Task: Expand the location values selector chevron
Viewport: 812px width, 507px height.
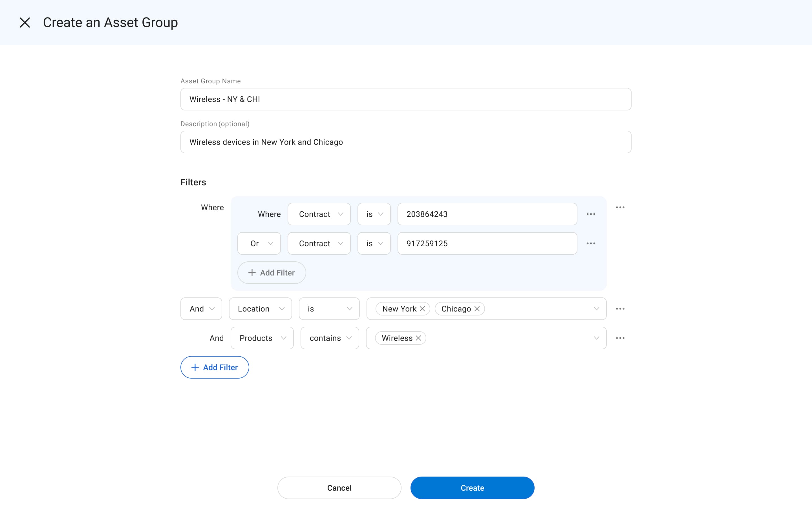Action: (596, 308)
